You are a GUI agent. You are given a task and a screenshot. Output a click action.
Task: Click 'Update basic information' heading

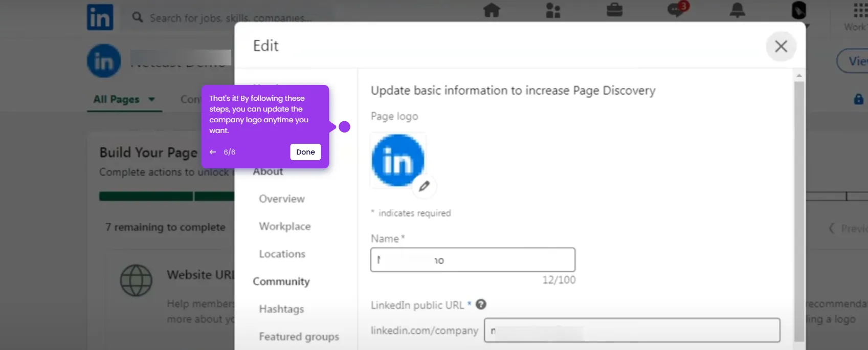tap(513, 91)
